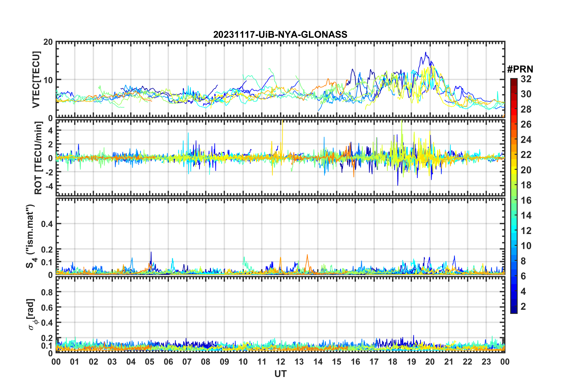Click colorbar tick label 10
The width and height of the screenshot is (561, 392).
point(526,246)
